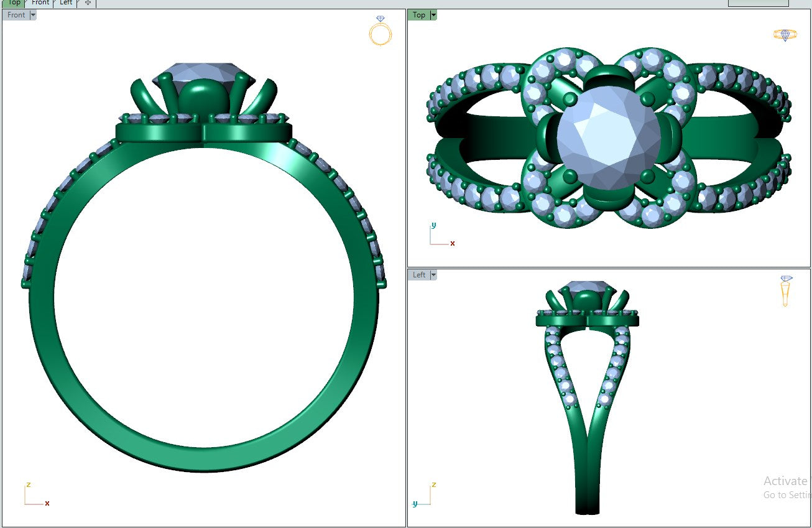Click the ring orientation icon in Top viewport
Screen dimensions: 812x528
[x=785, y=35]
